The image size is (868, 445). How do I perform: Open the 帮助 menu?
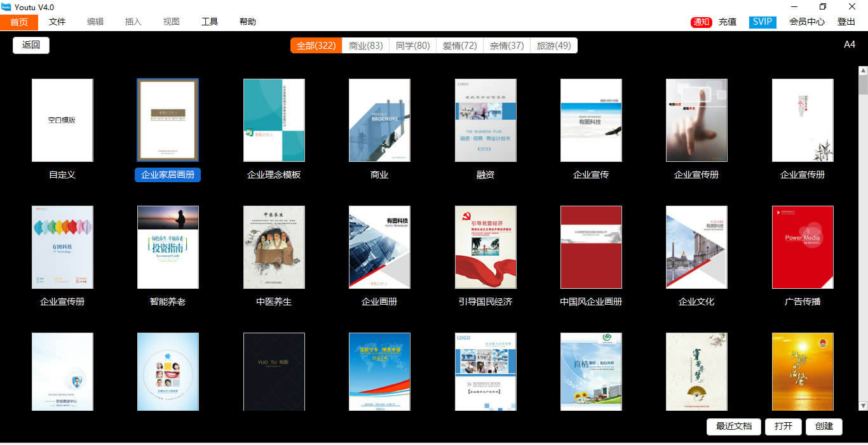[248, 22]
